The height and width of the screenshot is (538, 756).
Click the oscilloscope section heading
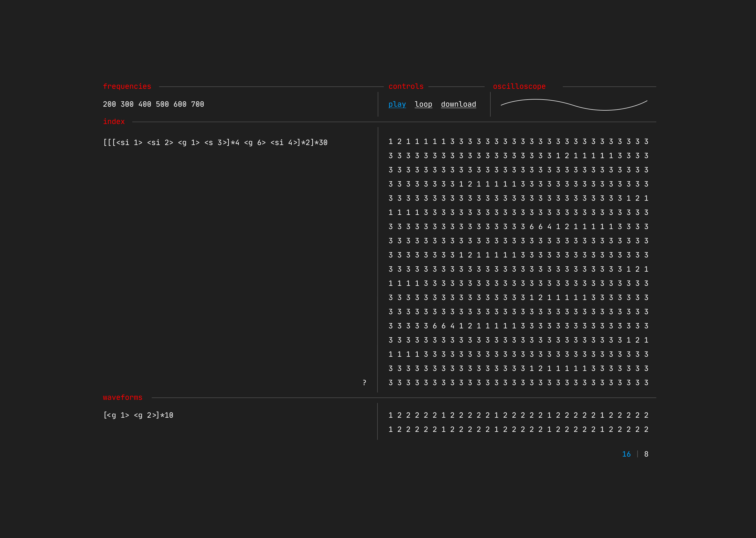(519, 86)
